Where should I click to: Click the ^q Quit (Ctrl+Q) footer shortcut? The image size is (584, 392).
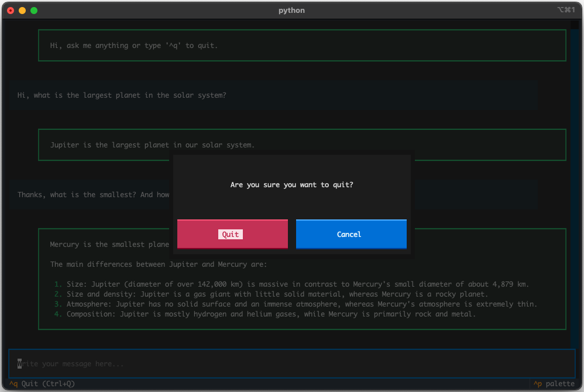click(x=42, y=384)
